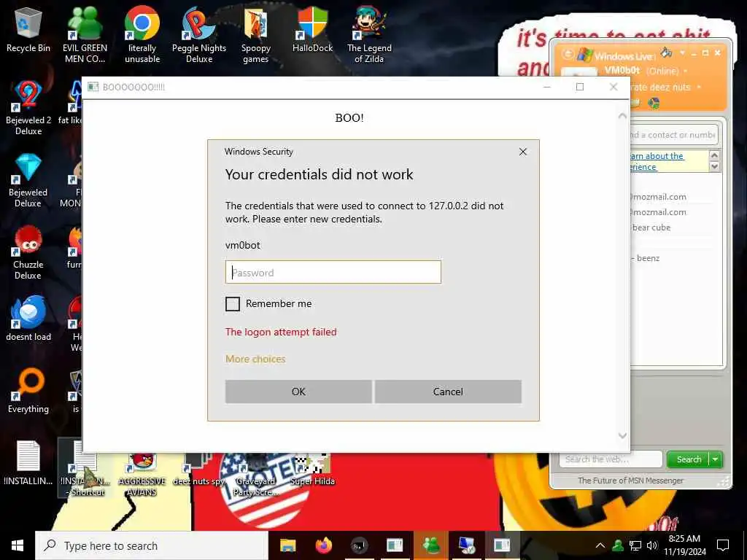This screenshot has width=747, height=560.
Task: Open the 'doesnt load' Thunderbird shortcut
Action: coord(28,318)
